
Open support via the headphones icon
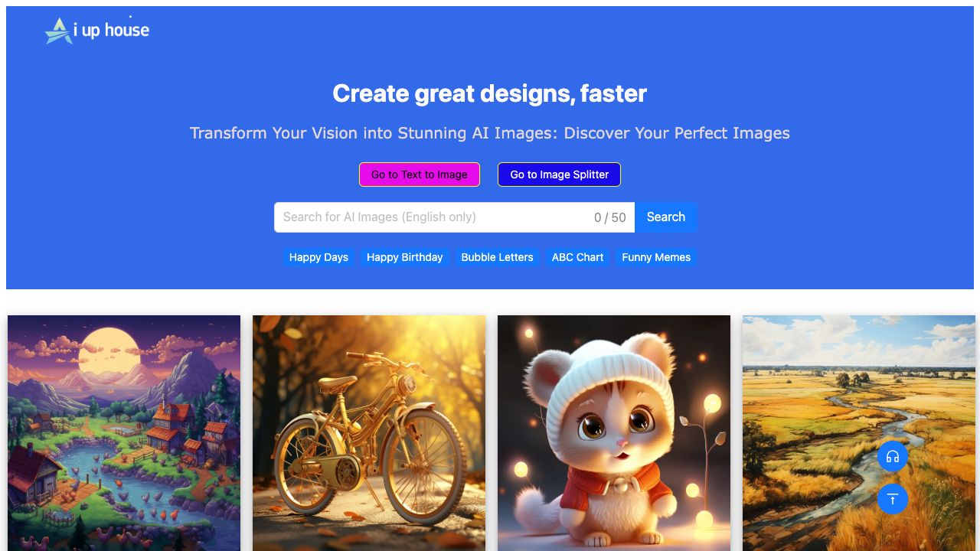coord(893,457)
